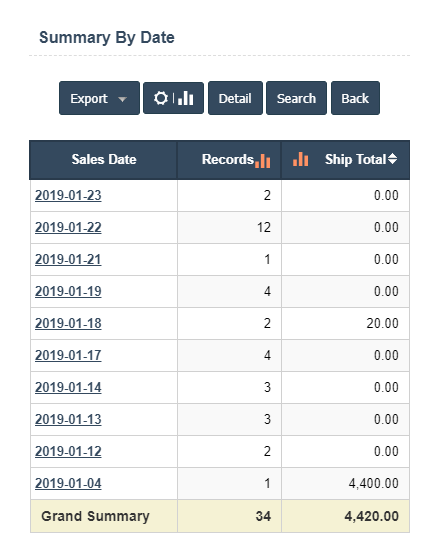
Task: Click the Sales Date column header
Action: (104, 160)
